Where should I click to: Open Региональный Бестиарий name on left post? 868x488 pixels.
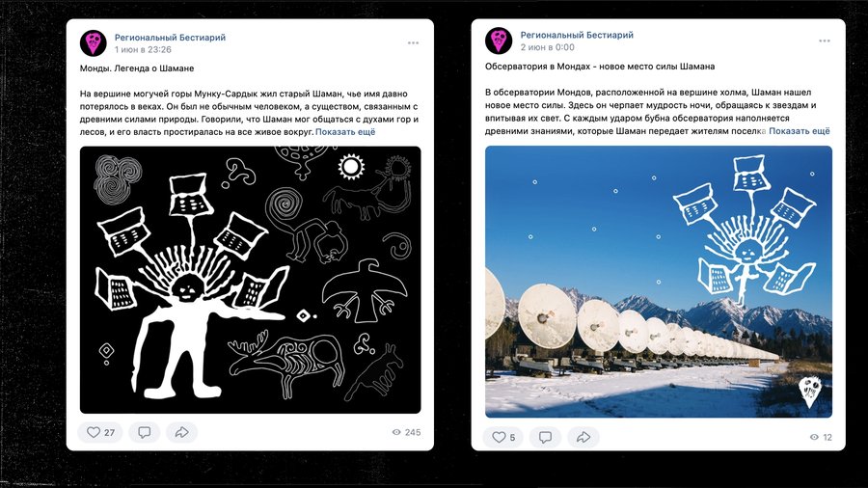tap(170, 37)
